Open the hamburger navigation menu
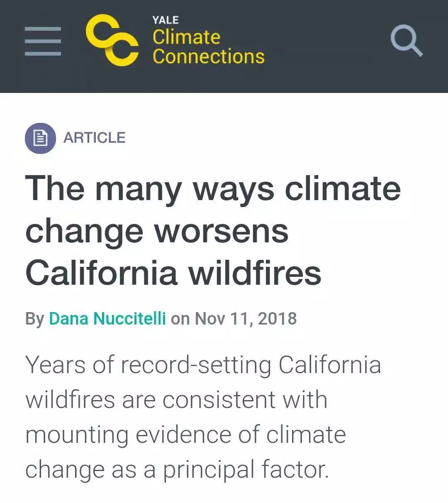 [43, 41]
